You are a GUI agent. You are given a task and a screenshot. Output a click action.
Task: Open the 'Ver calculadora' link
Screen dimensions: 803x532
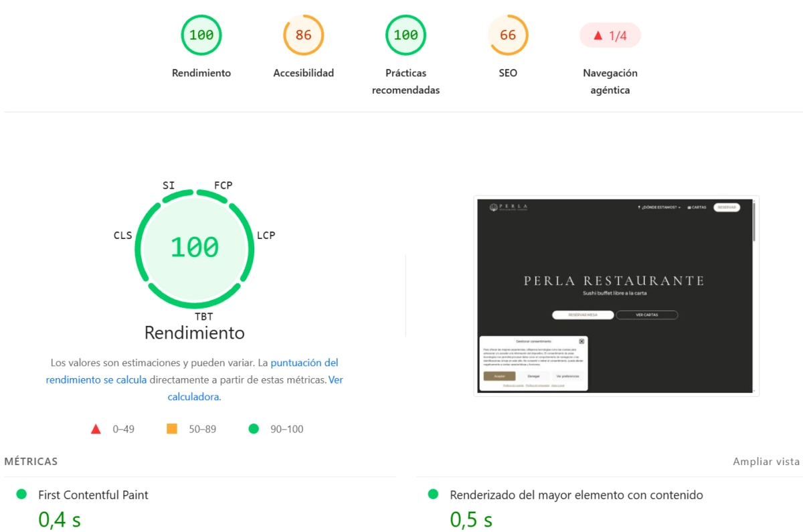click(x=255, y=388)
